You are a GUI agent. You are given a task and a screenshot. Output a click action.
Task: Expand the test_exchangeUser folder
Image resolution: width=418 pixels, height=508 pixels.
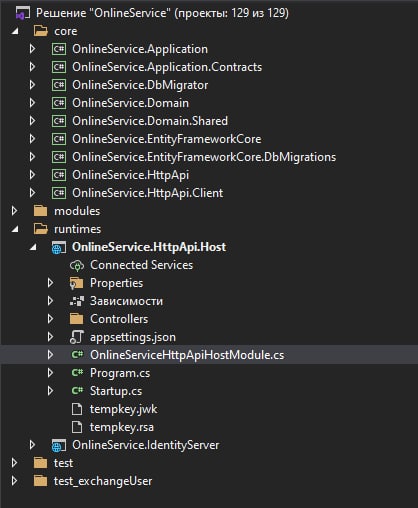point(14,481)
